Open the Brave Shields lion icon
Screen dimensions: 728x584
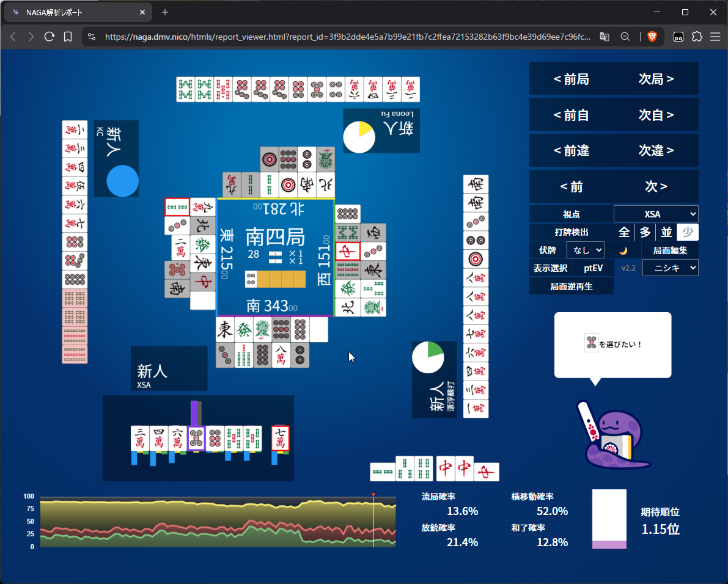(x=652, y=37)
